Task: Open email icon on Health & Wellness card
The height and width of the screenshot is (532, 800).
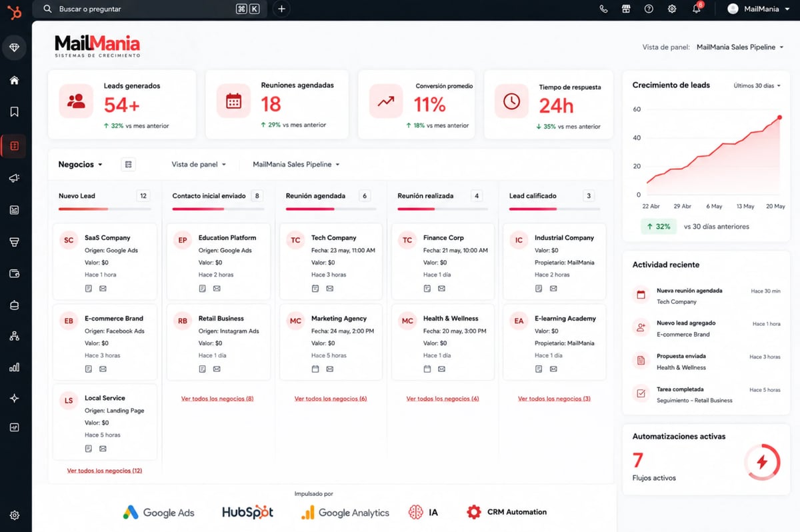Action: [441, 369]
